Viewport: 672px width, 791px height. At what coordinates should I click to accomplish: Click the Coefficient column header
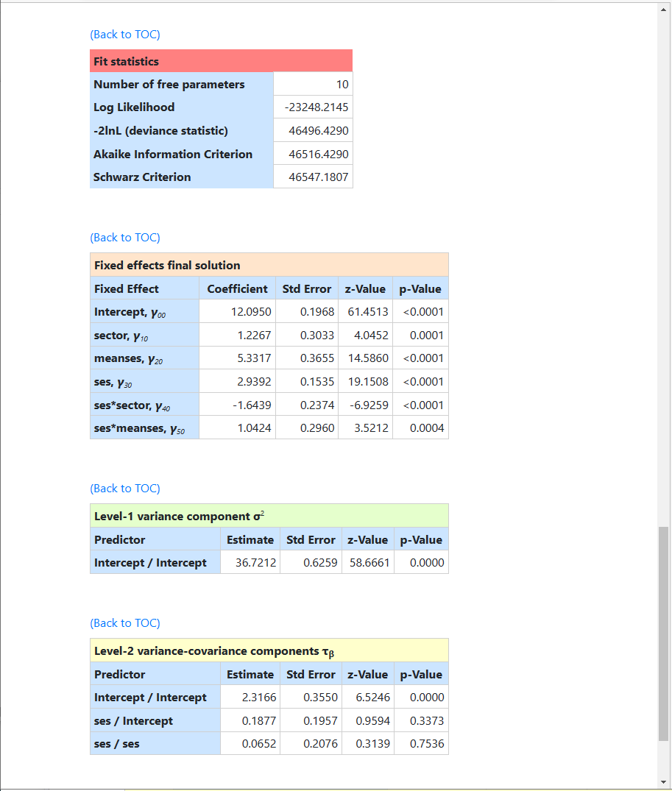click(x=237, y=289)
